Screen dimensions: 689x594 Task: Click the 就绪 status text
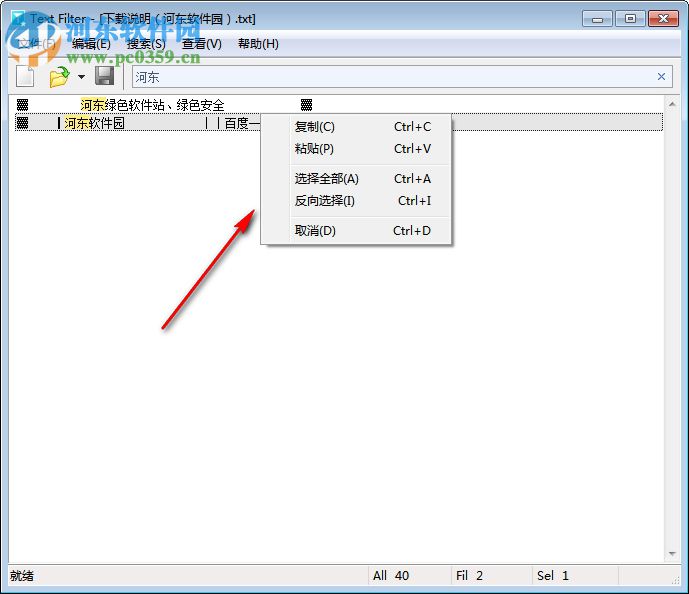pos(22,576)
